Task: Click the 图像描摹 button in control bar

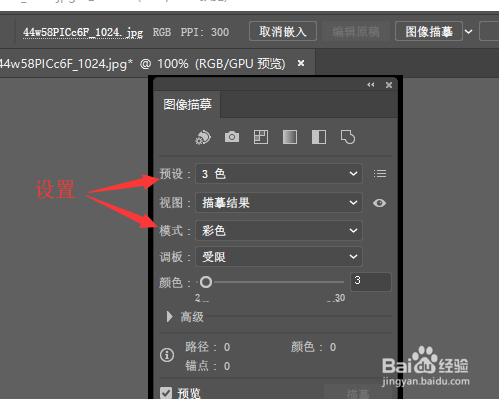Action: point(429,32)
